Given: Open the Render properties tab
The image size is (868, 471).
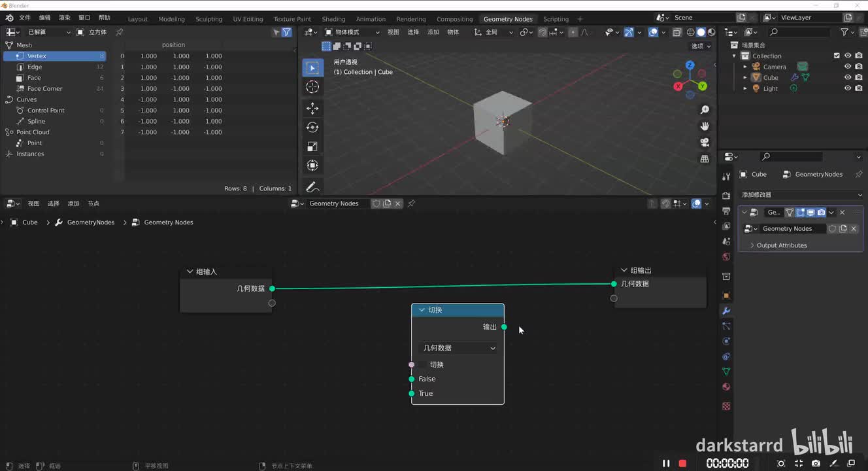Looking at the screenshot, I should pos(726,196).
